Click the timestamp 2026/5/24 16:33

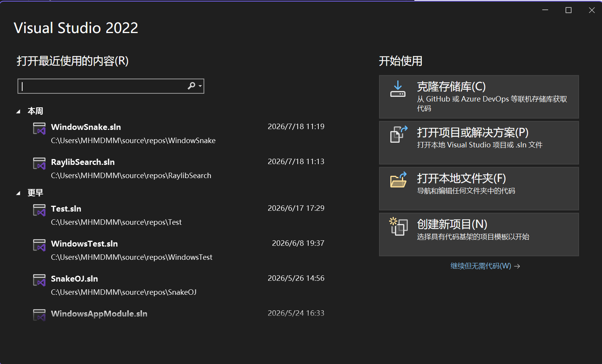tap(296, 313)
